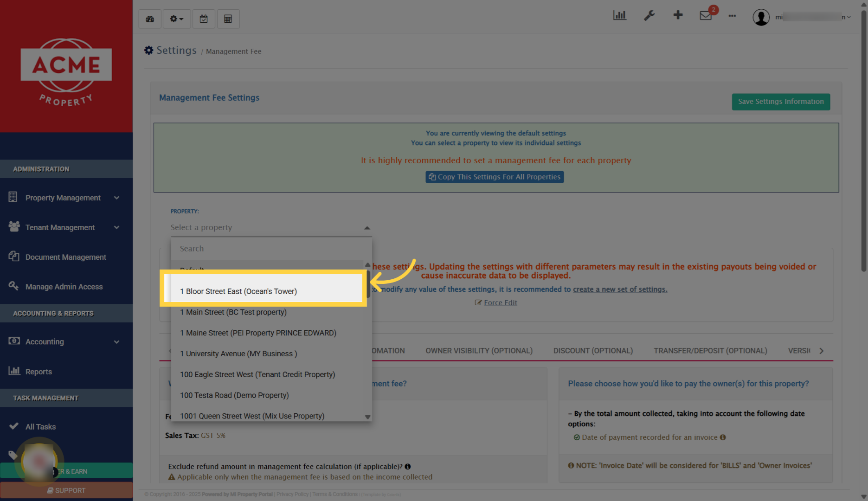The width and height of the screenshot is (868, 501).
Task: Click the wrench tools icon
Action: coord(649,15)
